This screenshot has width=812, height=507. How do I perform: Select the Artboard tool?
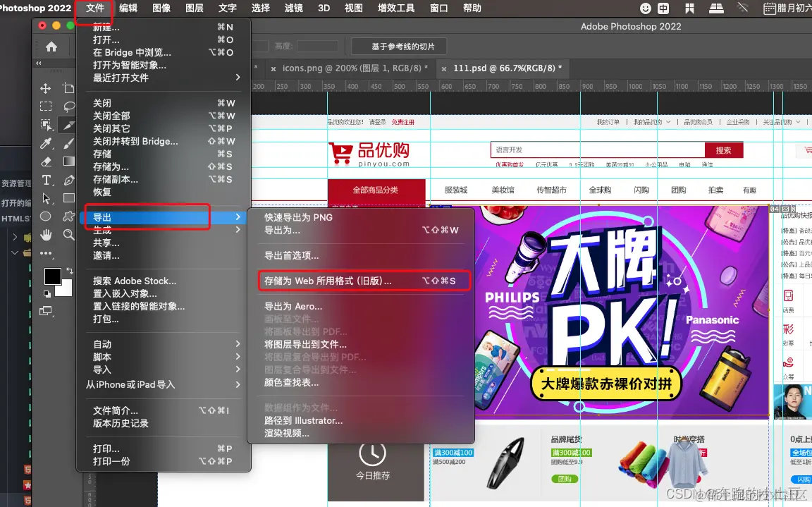click(68, 88)
